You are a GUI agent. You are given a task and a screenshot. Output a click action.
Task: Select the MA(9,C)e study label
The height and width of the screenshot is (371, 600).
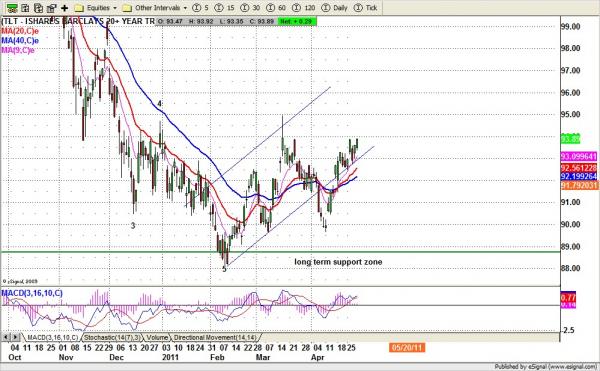(x=18, y=50)
